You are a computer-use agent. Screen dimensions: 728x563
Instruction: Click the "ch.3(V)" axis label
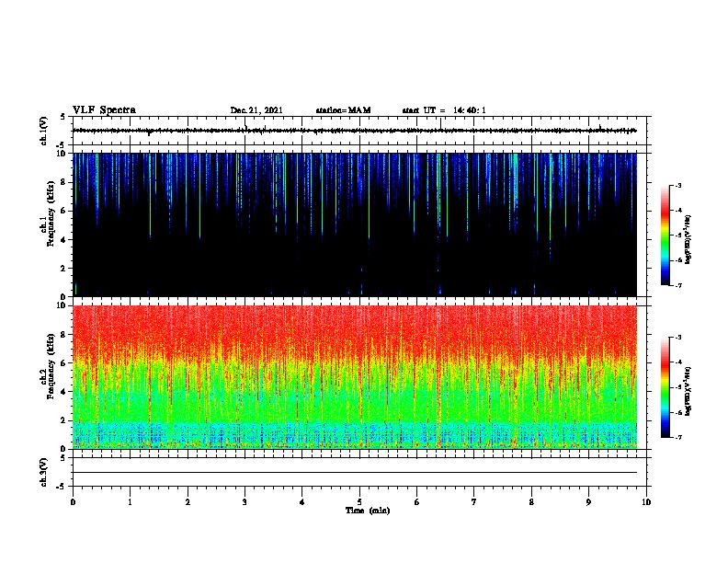point(43,472)
